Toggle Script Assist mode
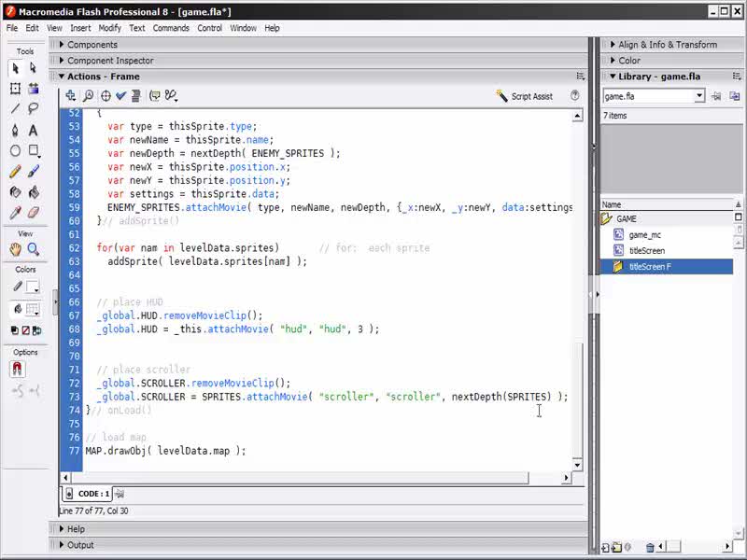Image resolution: width=747 pixels, height=560 pixels. click(525, 96)
